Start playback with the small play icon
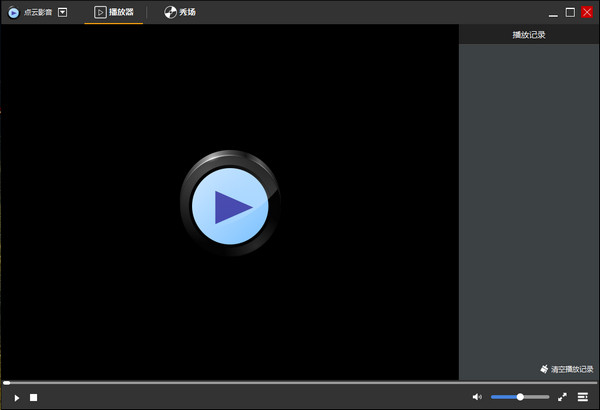 pos(16,398)
